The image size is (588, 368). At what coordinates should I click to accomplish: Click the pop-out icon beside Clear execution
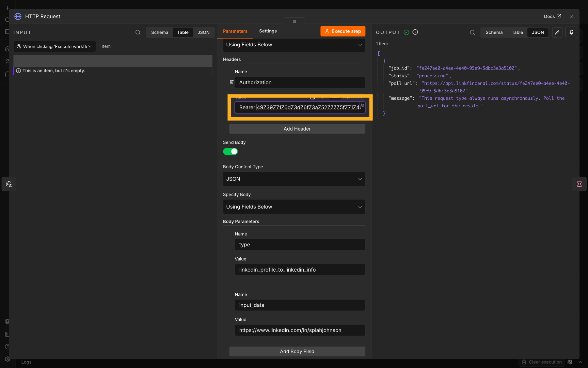[x=570, y=362]
